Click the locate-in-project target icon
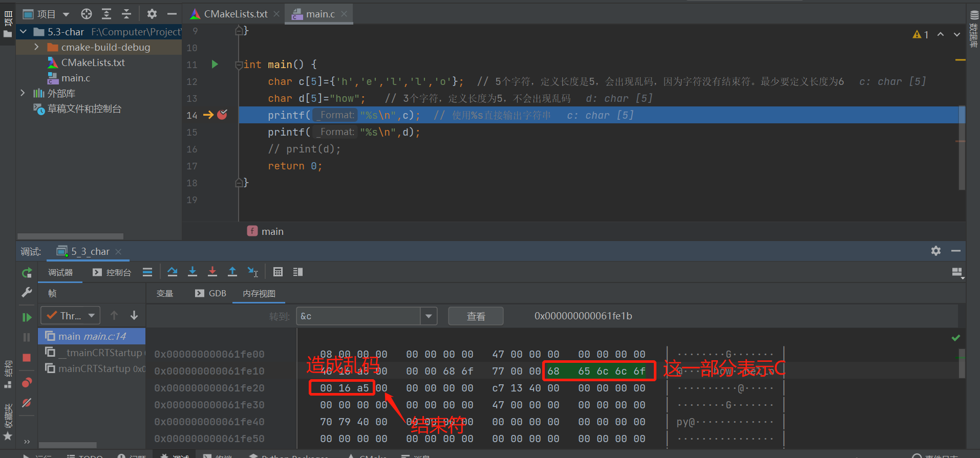 [87, 14]
